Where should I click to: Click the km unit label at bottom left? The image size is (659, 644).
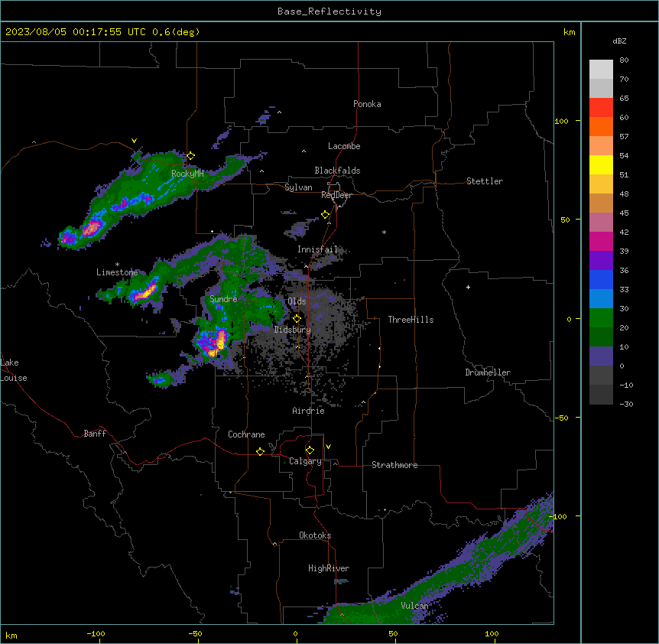tap(11, 635)
